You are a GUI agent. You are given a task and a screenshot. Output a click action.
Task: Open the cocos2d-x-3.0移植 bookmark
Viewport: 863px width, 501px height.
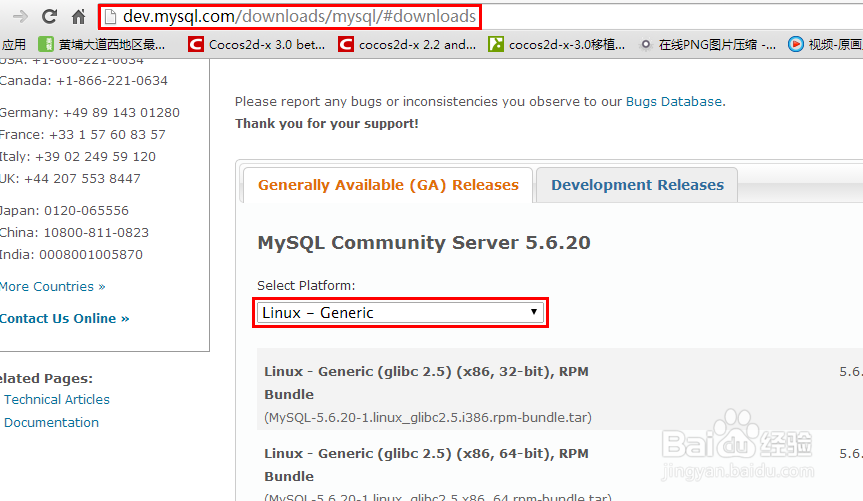(x=556, y=44)
